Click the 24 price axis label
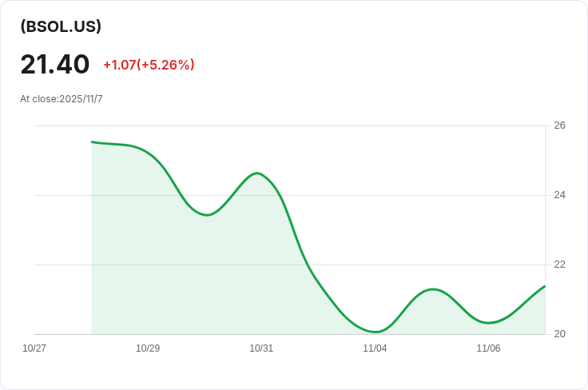588x390 pixels. tap(559, 195)
